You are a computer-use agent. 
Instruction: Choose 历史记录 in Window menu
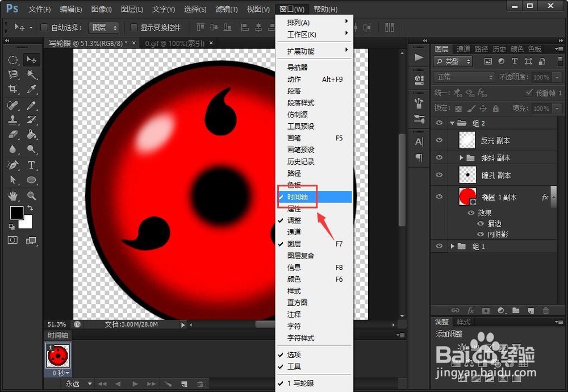[314, 161]
